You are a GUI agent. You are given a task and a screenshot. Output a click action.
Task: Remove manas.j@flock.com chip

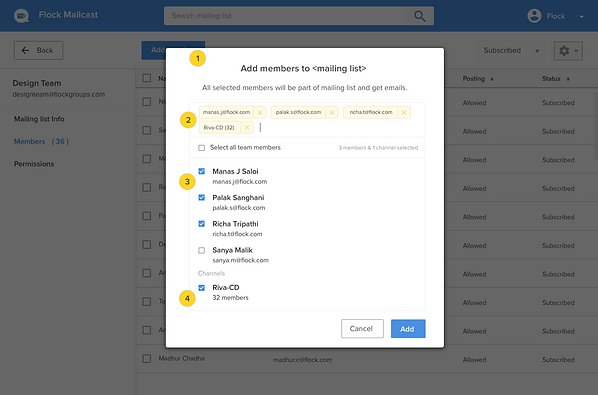[260, 112]
